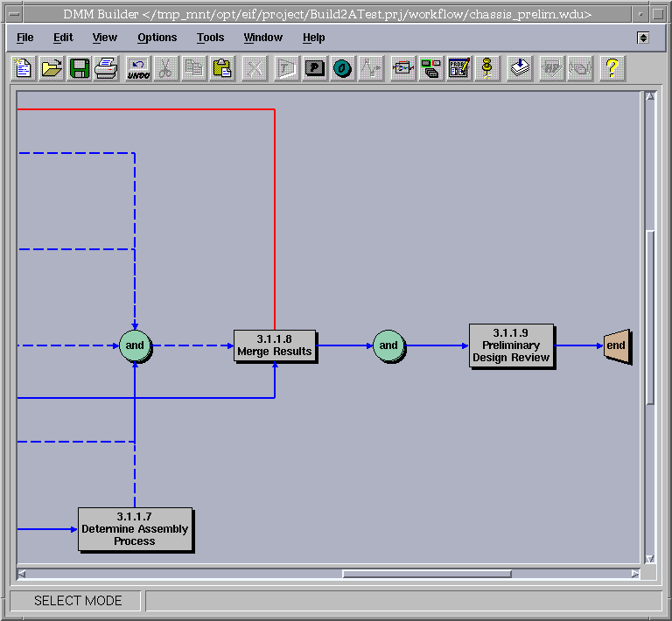Viewport: 672px width, 621px height.
Task: Click the yellow pushpin toolbar icon
Action: click(487, 68)
